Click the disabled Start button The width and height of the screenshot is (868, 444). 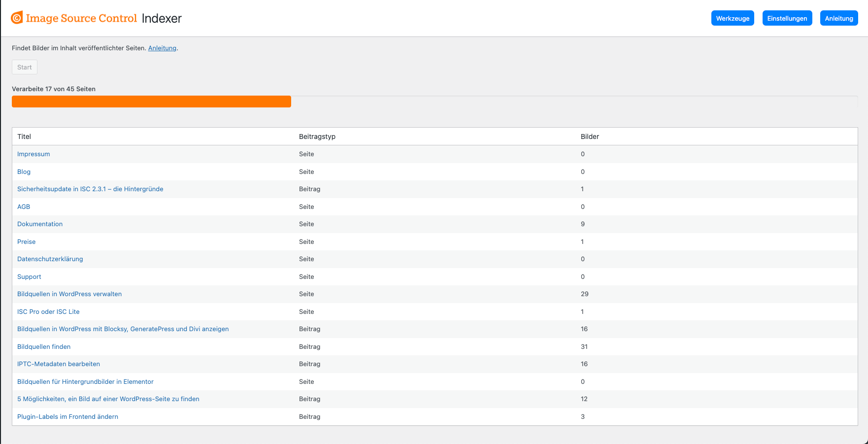point(25,67)
